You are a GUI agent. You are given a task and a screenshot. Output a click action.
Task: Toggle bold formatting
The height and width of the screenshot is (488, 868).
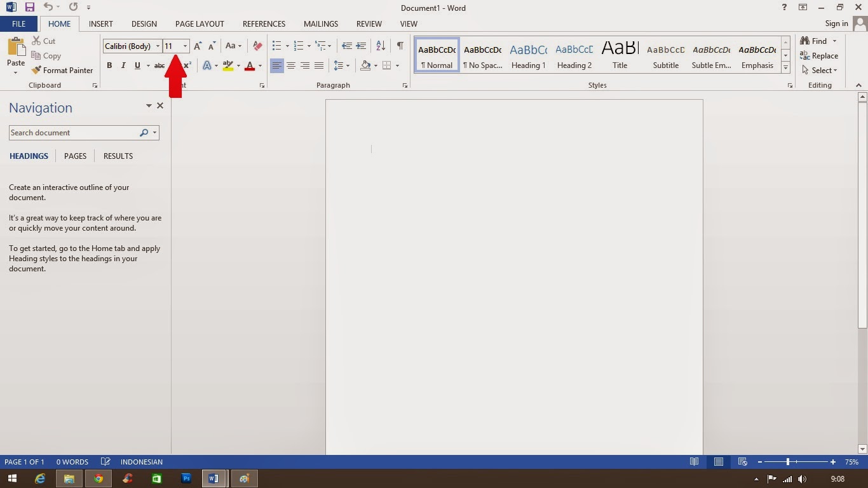point(109,65)
